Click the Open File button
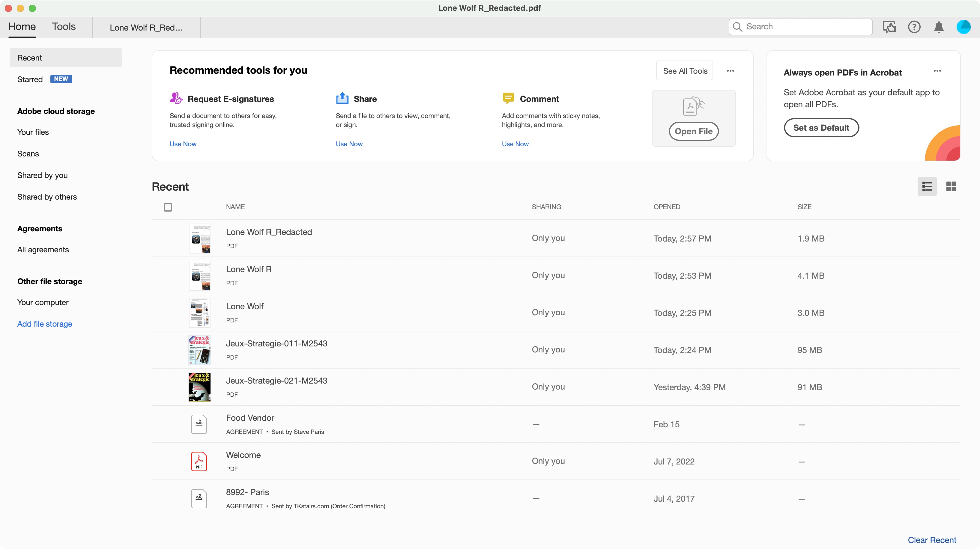This screenshot has height=549, width=980. point(694,132)
